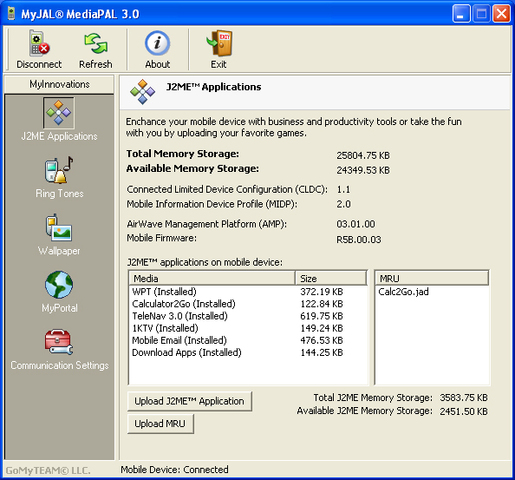Click the AMP version 03.01.00
This screenshot has height=480, width=515.
coord(356,224)
